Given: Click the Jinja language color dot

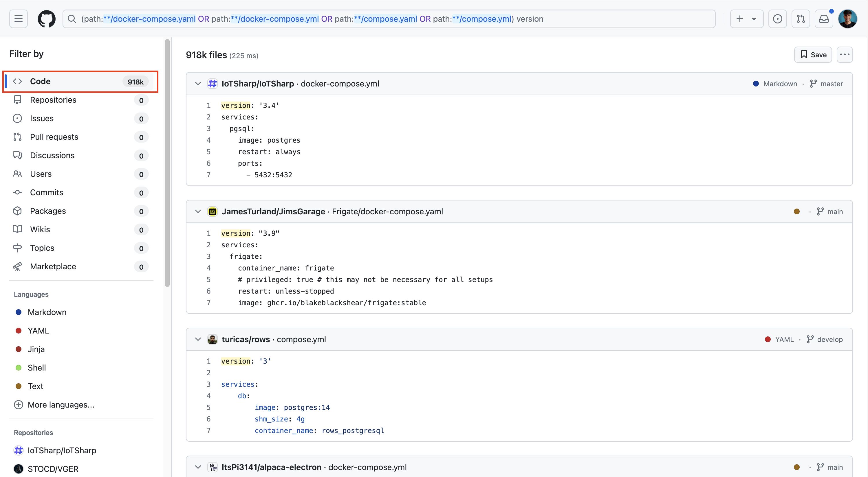Looking at the screenshot, I should pyautogui.click(x=19, y=349).
